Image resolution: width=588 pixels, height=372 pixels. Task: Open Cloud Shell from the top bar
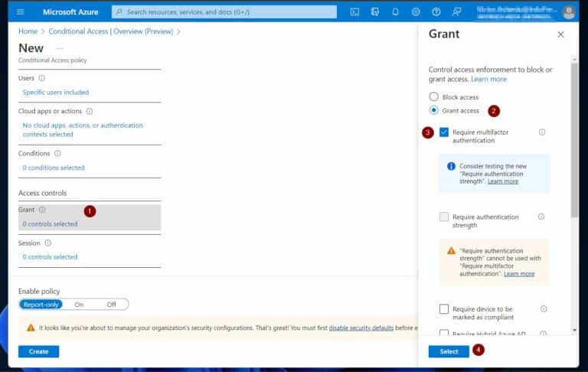coord(354,12)
